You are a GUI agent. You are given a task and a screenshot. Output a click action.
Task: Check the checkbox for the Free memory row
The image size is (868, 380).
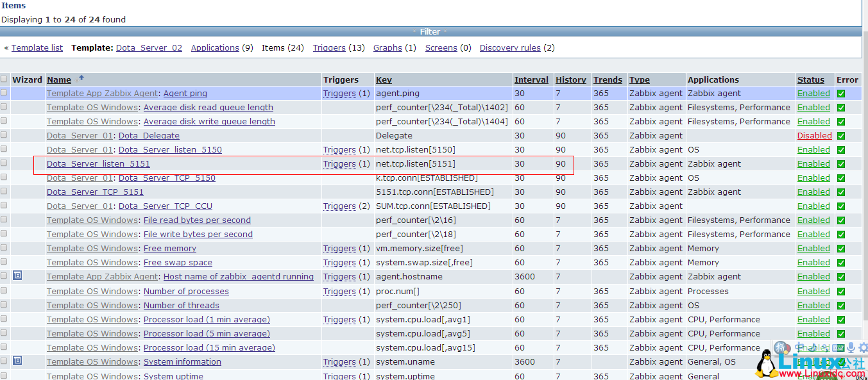pyautogui.click(x=4, y=248)
